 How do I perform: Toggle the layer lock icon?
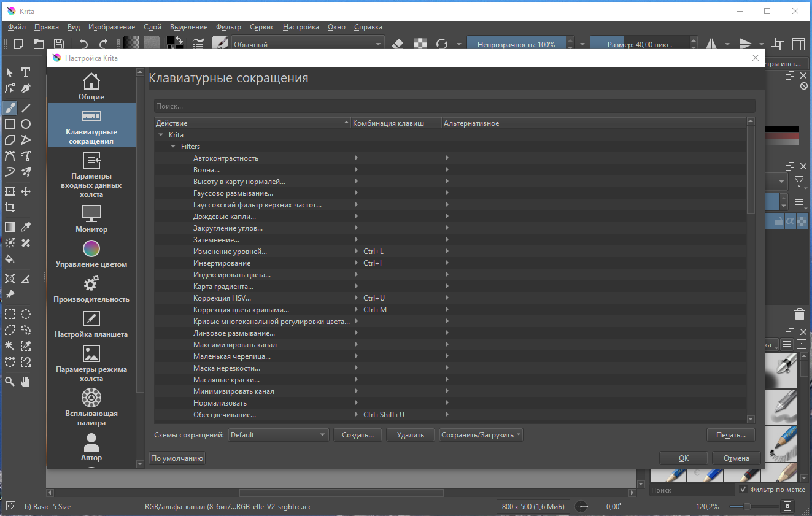(x=778, y=221)
